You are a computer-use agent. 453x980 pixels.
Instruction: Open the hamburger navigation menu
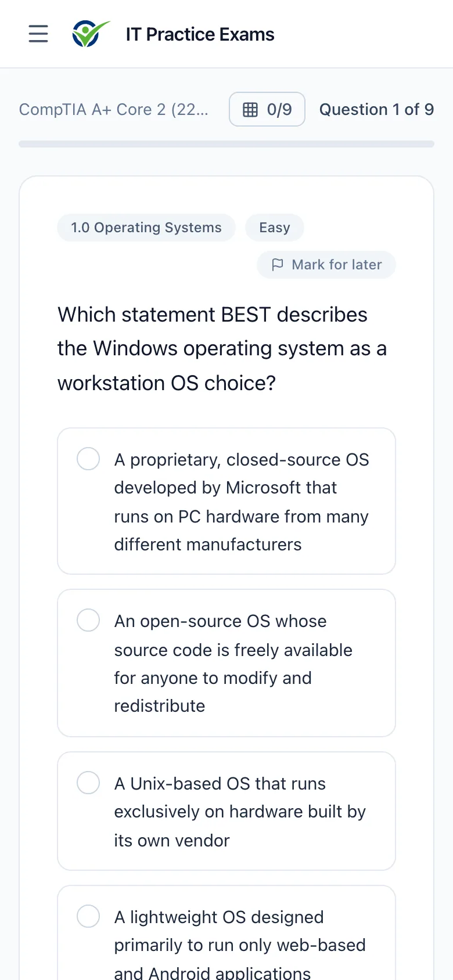point(38,34)
